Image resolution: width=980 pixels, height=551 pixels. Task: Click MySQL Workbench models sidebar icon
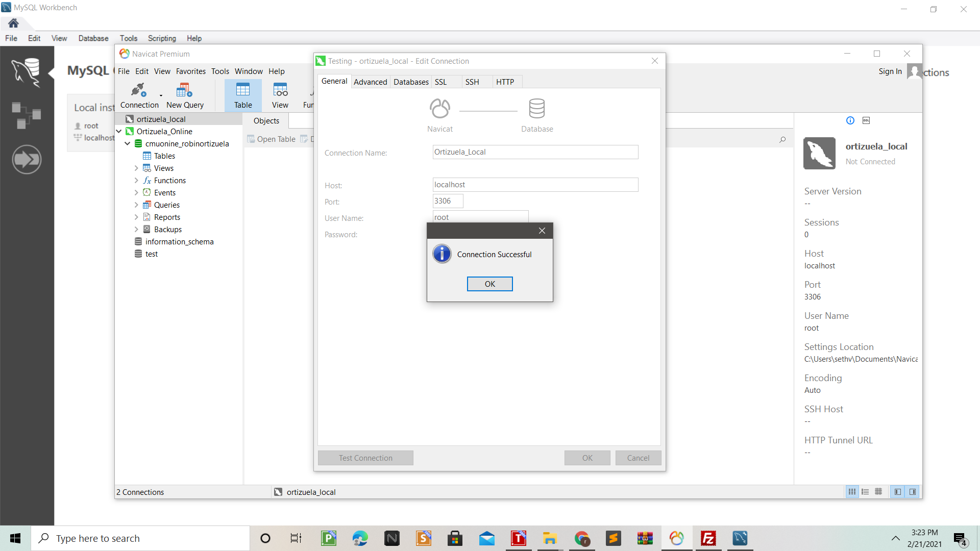click(27, 115)
